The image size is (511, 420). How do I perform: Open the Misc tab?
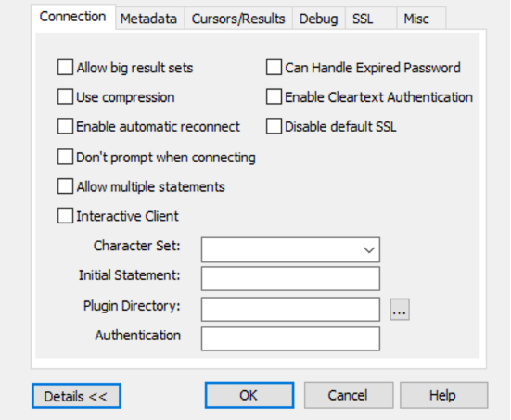(x=421, y=19)
